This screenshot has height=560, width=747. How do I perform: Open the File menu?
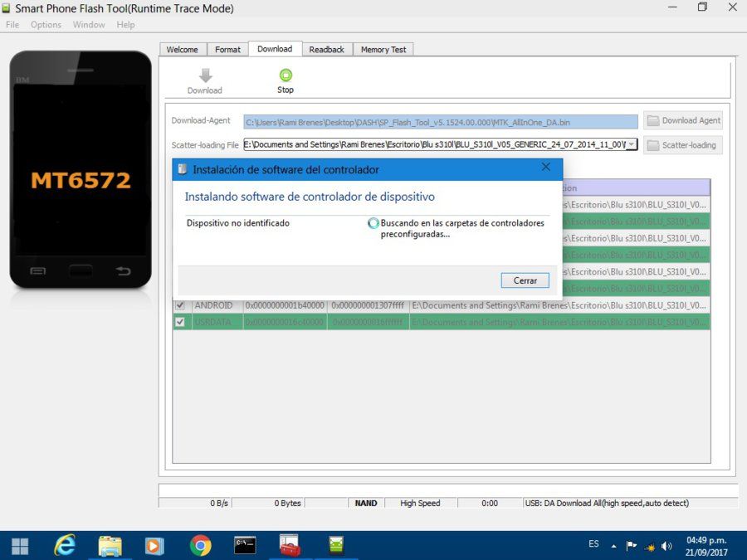[x=12, y=25]
